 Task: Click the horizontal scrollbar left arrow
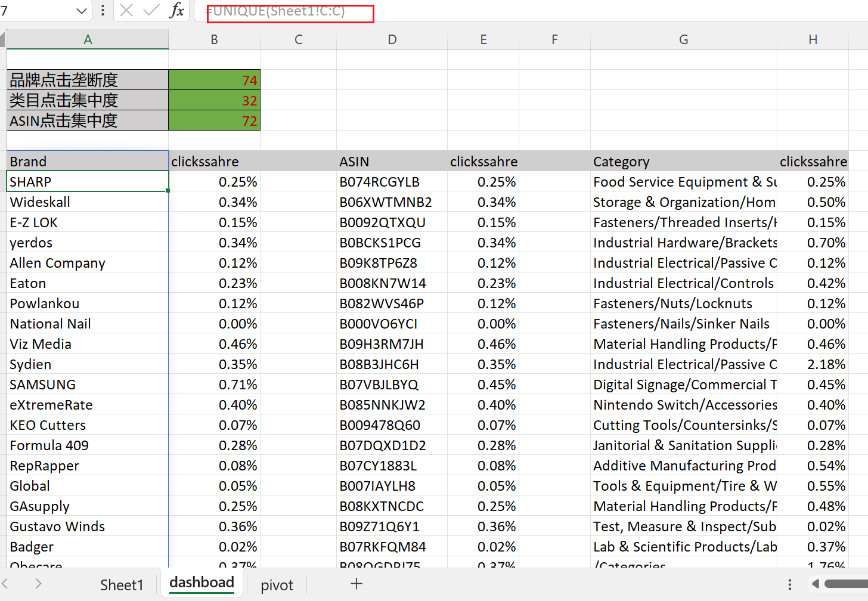tap(815, 584)
